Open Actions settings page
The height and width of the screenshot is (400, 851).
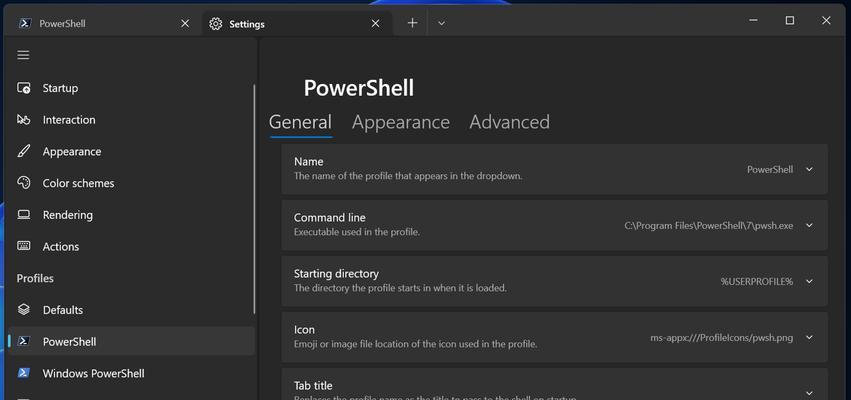(x=131, y=246)
